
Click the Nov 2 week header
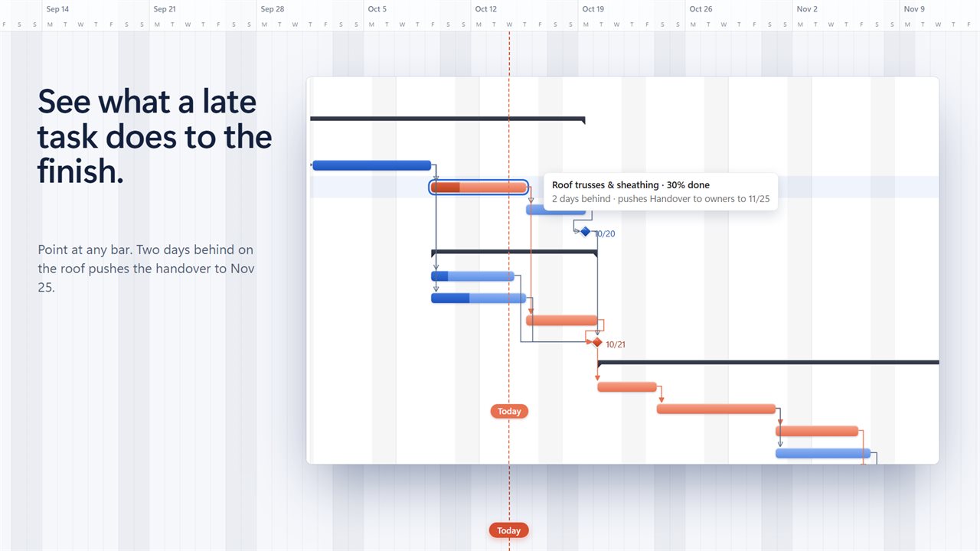807,9
